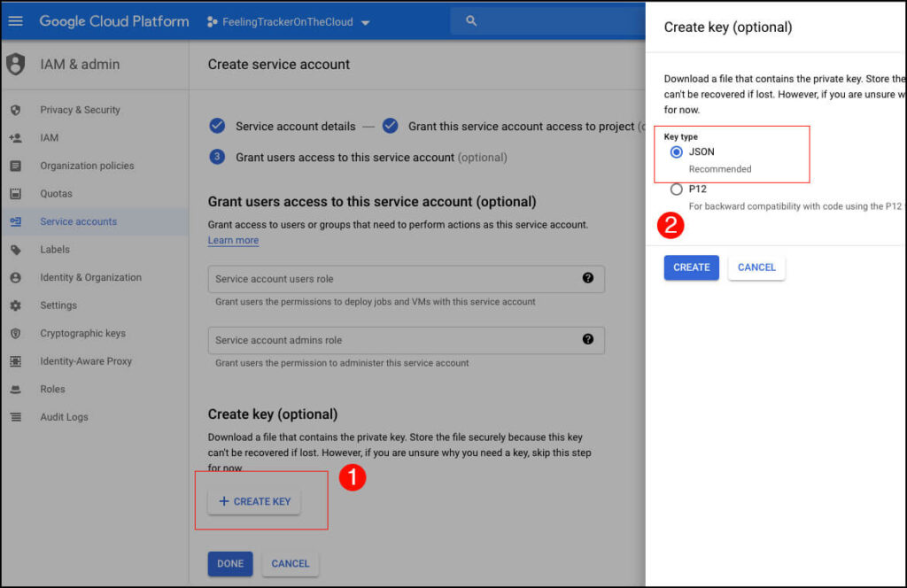Click the top search bar
This screenshot has width=907, height=588.
pos(547,21)
